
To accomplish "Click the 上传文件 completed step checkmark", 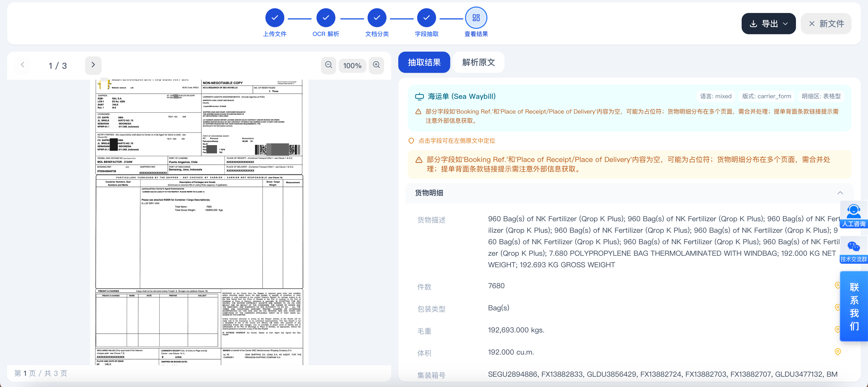I will coord(275,17).
